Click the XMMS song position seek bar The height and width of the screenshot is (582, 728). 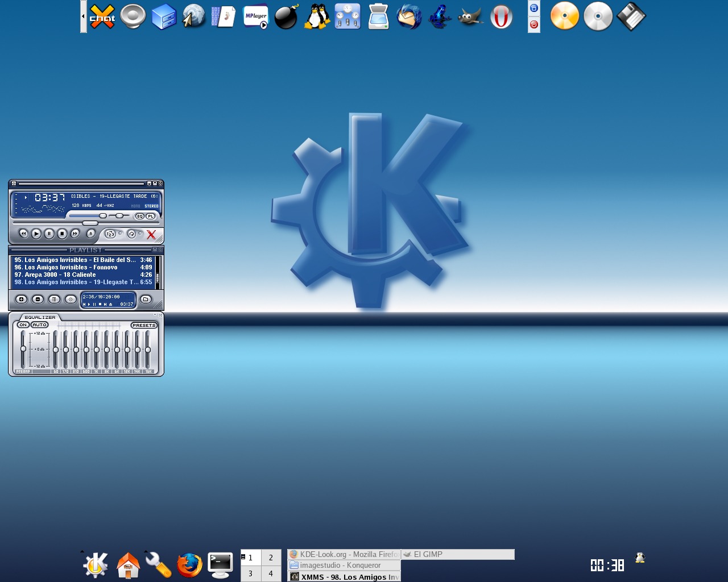coord(85,223)
